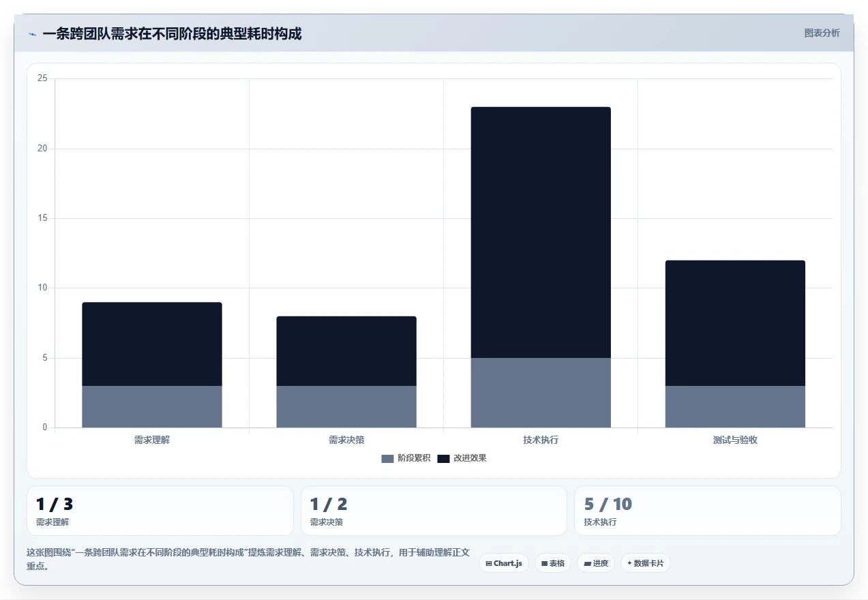
Task: Click the gray 阶段累积 bar for 测试与验收
Action: (x=735, y=407)
